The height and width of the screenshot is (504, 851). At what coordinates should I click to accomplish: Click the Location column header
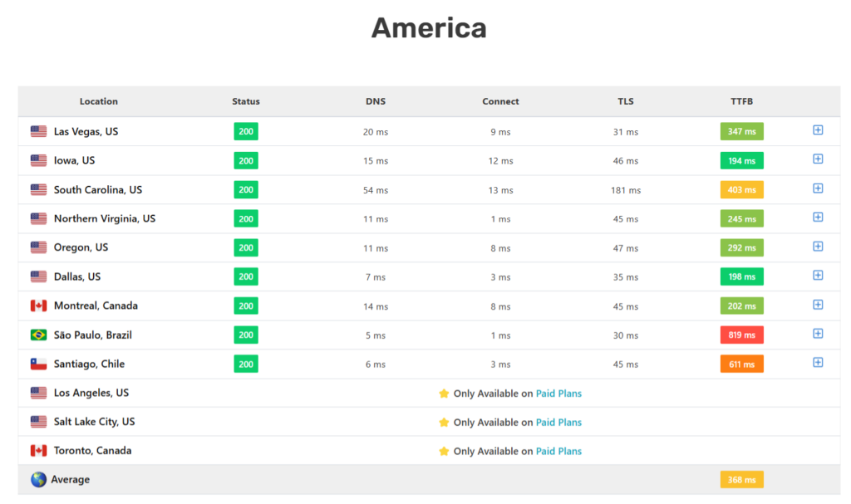tap(98, 101)
